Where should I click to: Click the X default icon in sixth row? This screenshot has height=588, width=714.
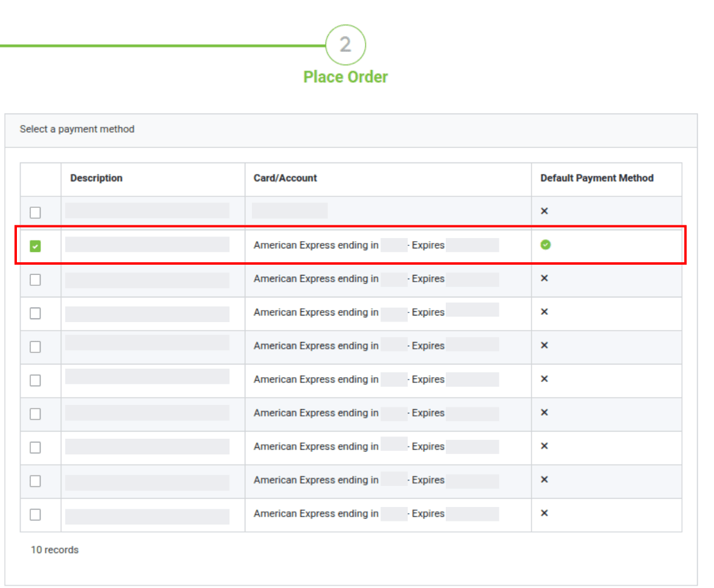[544, 379]
